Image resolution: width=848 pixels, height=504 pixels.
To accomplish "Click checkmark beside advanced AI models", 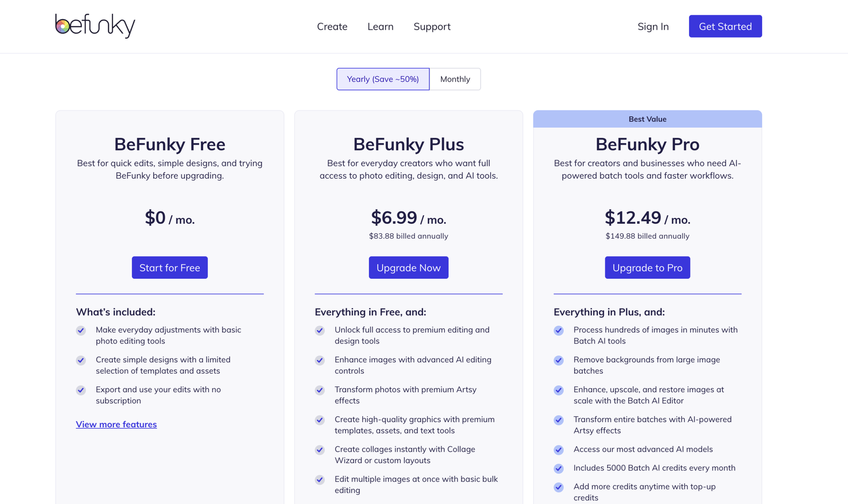I will click(559, 450).
